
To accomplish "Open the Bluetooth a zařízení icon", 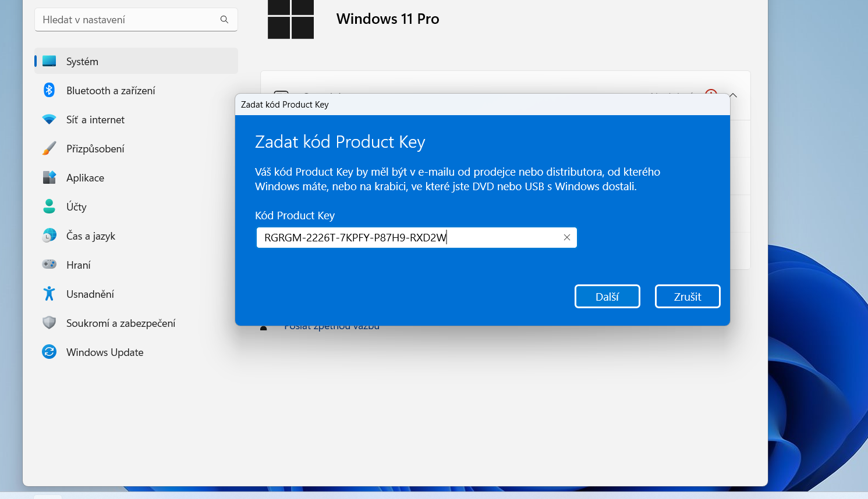I will [x=49, y=90].
